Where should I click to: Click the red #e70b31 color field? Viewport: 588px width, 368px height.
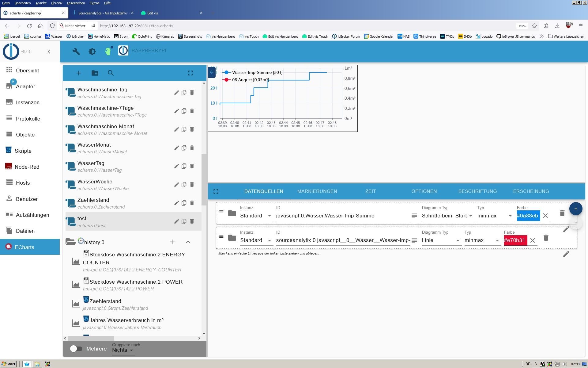click(515, 240)
